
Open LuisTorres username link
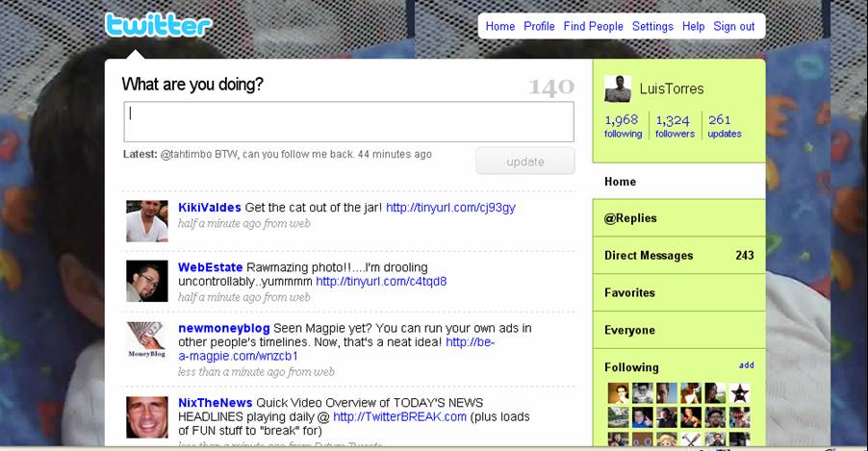pyautogui.click(x=672, y=88)
